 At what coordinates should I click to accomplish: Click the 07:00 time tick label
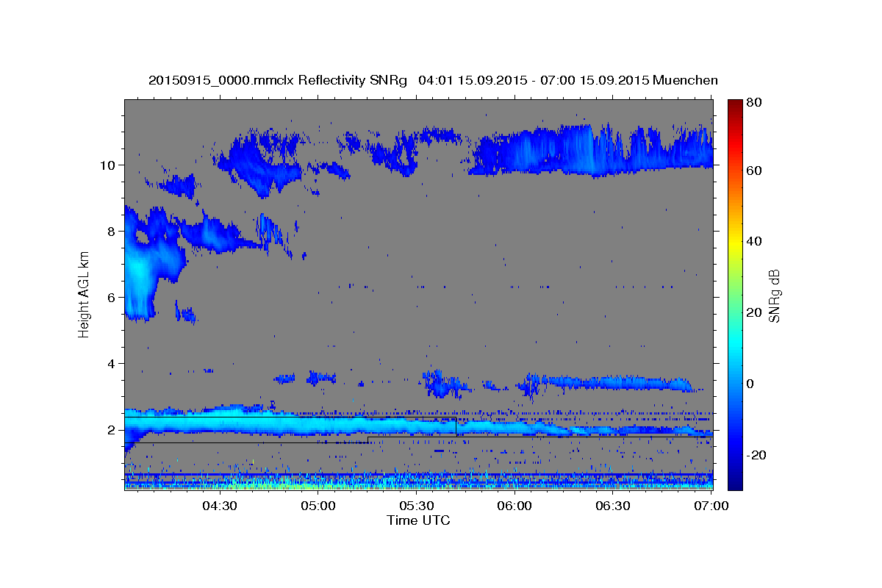[711, 506]
